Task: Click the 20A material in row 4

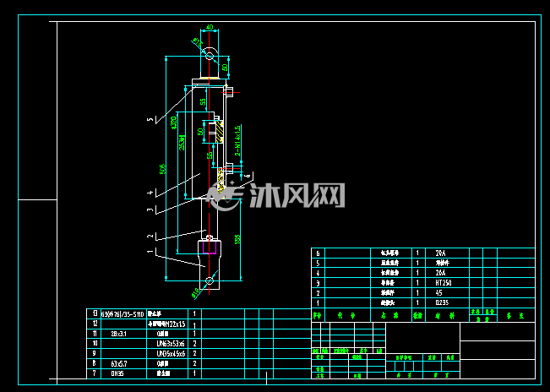Action: click(x=440, y=273)
